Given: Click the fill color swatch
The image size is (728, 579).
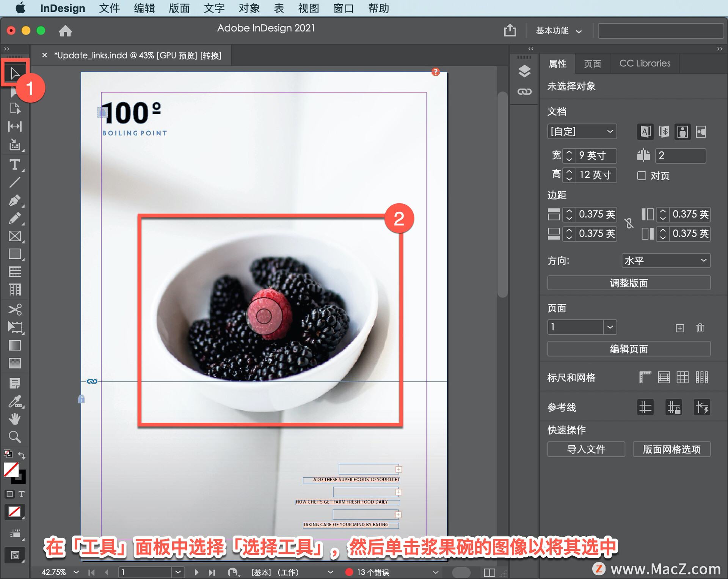Looking at the screenshot, I should (x=11, y=470).
